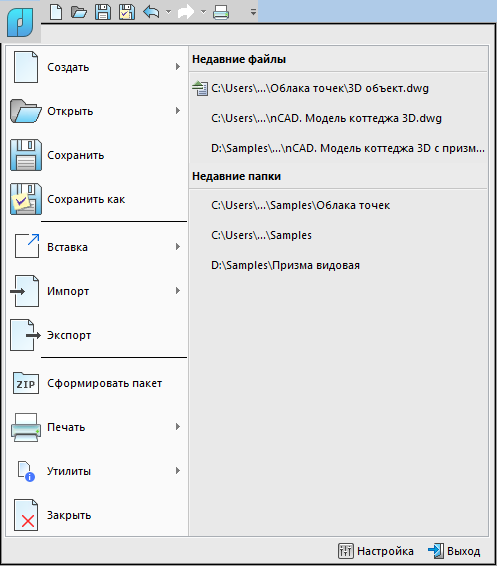
Task: Expand the Открыть submenu arrow
Action: 178,111
